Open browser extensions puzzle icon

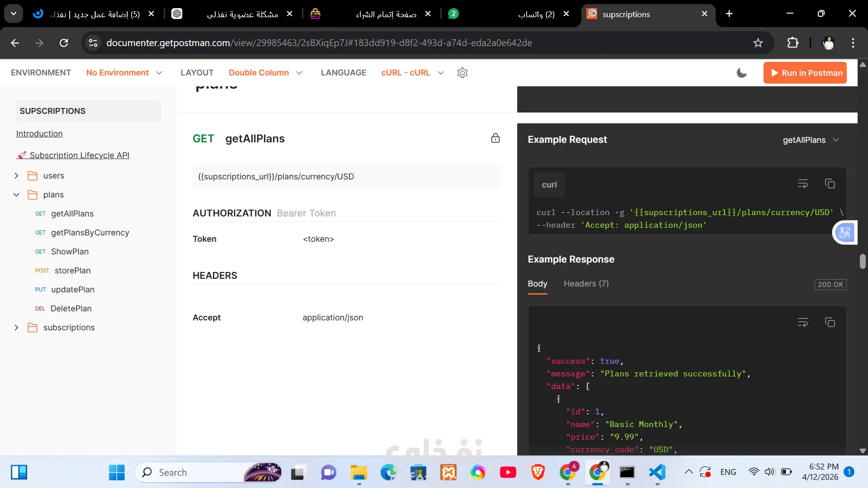click(793, 43)
